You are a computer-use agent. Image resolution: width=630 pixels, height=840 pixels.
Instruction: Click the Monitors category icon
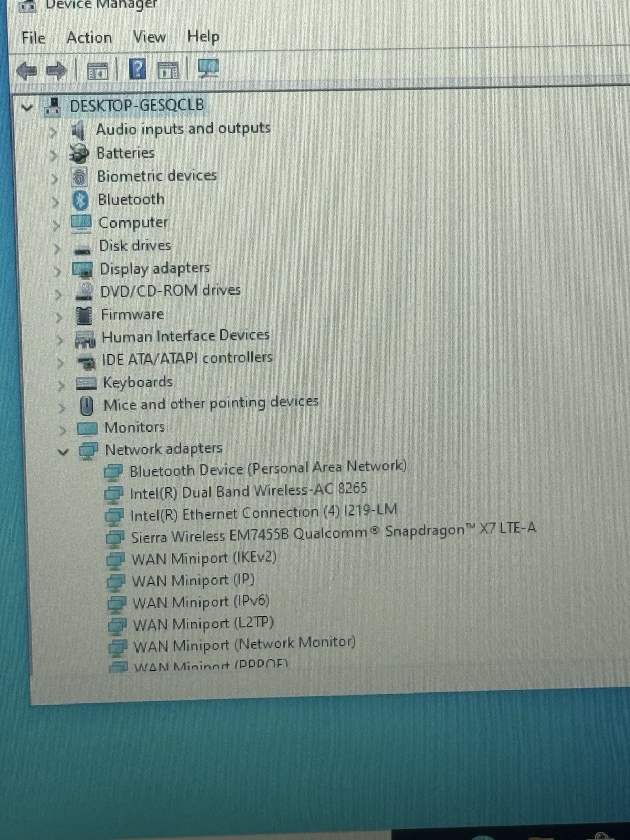[x=87, y=429]
